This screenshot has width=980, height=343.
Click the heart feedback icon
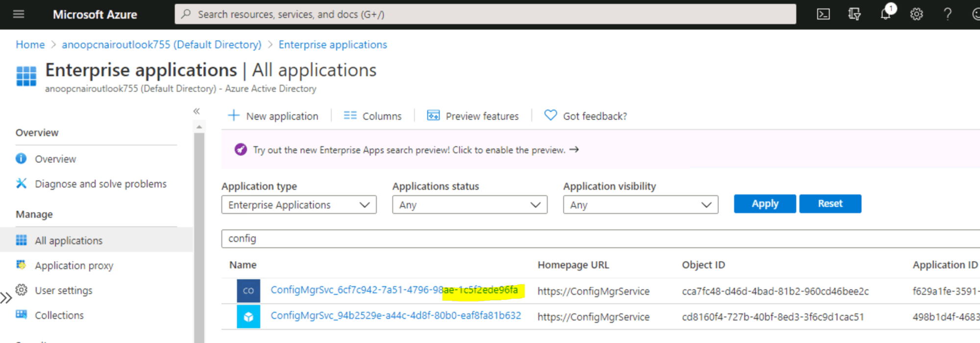[551, 115]
